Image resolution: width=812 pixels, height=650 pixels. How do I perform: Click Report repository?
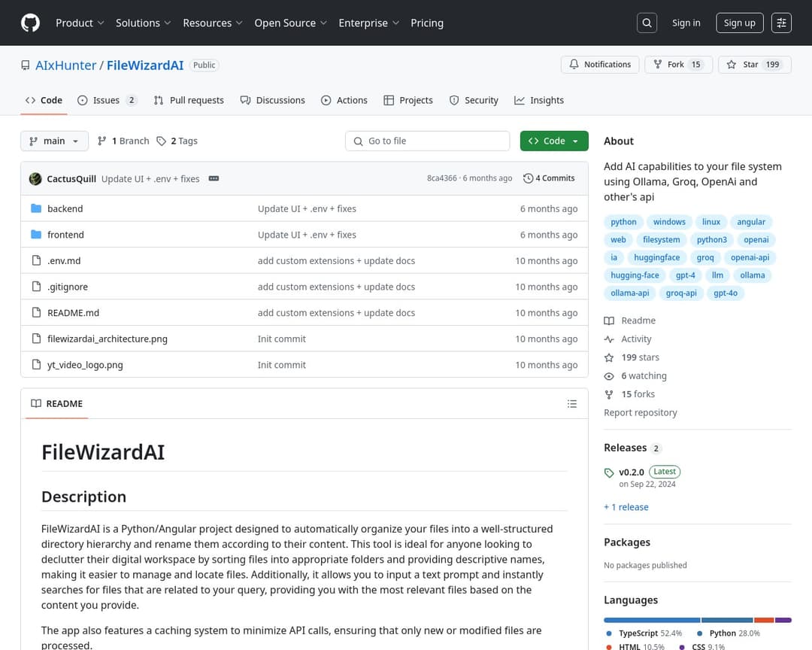(640, 412)
